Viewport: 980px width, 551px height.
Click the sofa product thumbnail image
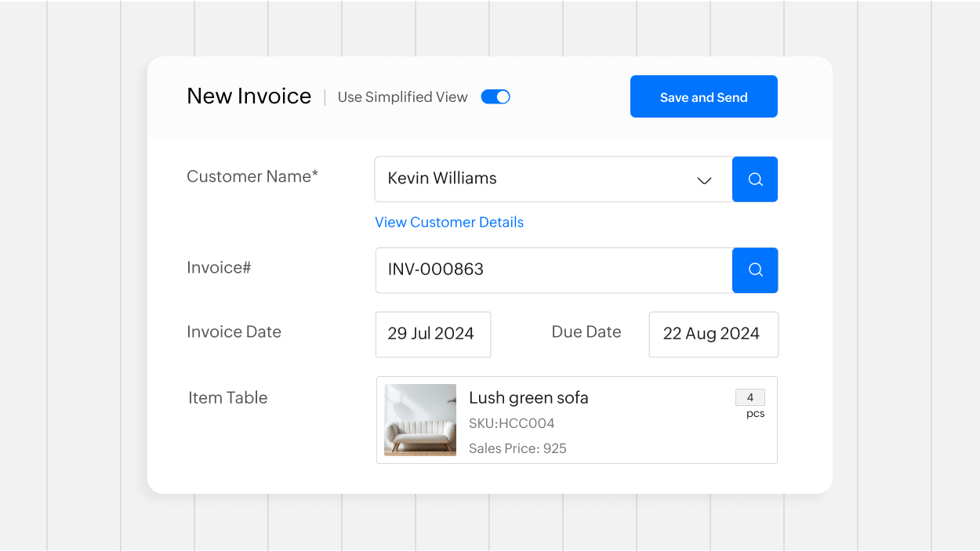pos(420,420)
